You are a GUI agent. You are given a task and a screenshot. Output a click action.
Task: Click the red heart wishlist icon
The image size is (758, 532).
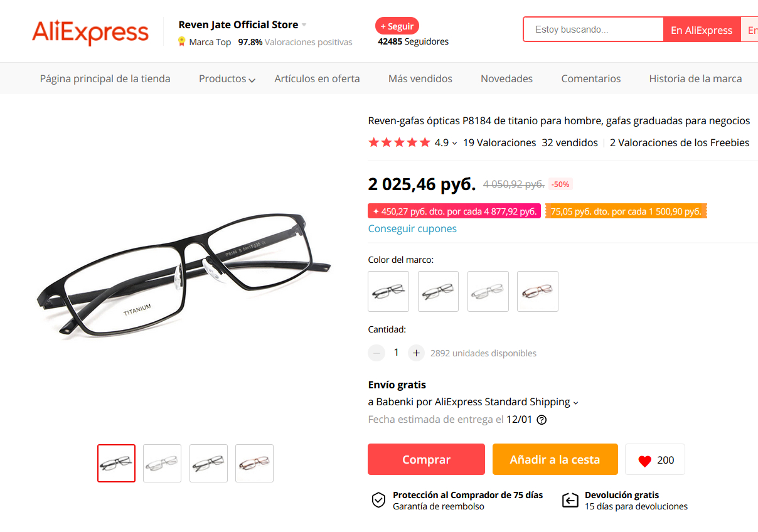coord(644,460)
